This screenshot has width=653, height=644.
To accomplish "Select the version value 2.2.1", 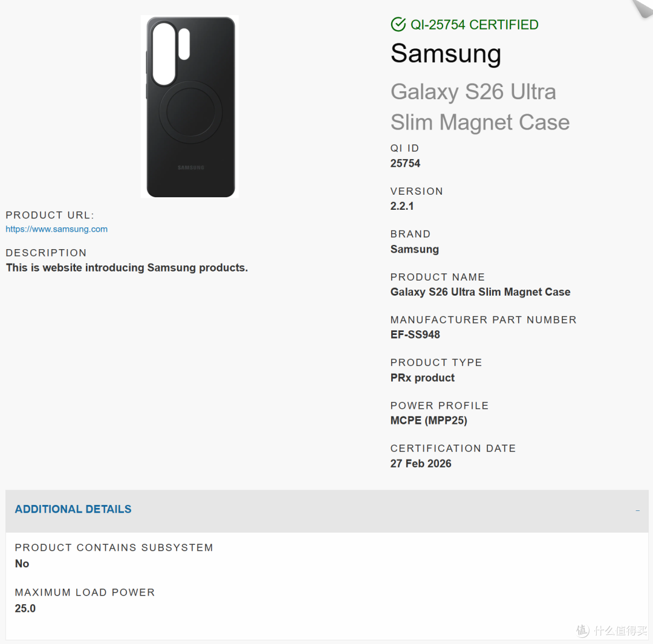I will [402, 206].
